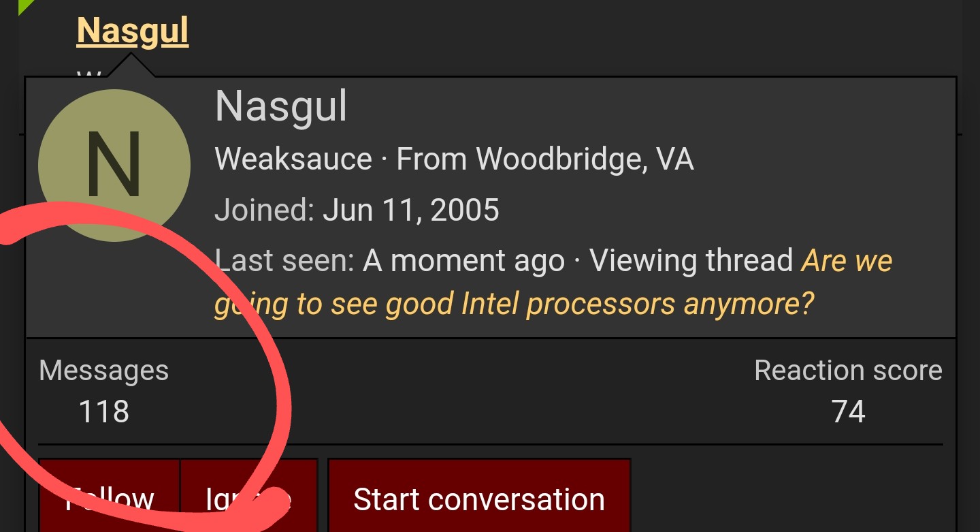Open the round N avatar
This screenshot has width=980, height=532.
(114, 165)
